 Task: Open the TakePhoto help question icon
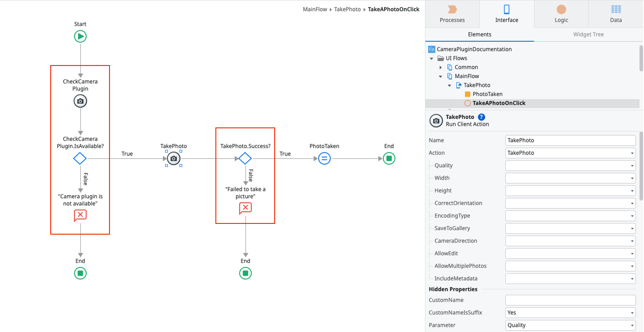(482, 117)
